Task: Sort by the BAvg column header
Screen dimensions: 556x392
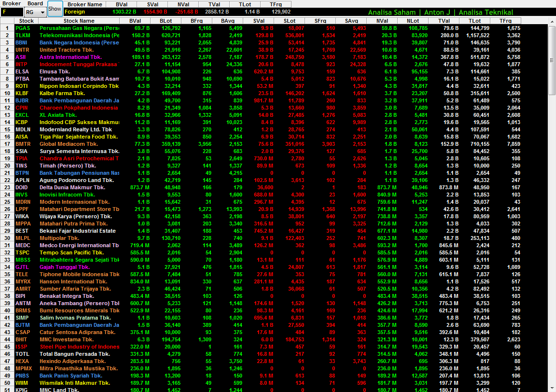Action: click(228, 21)
